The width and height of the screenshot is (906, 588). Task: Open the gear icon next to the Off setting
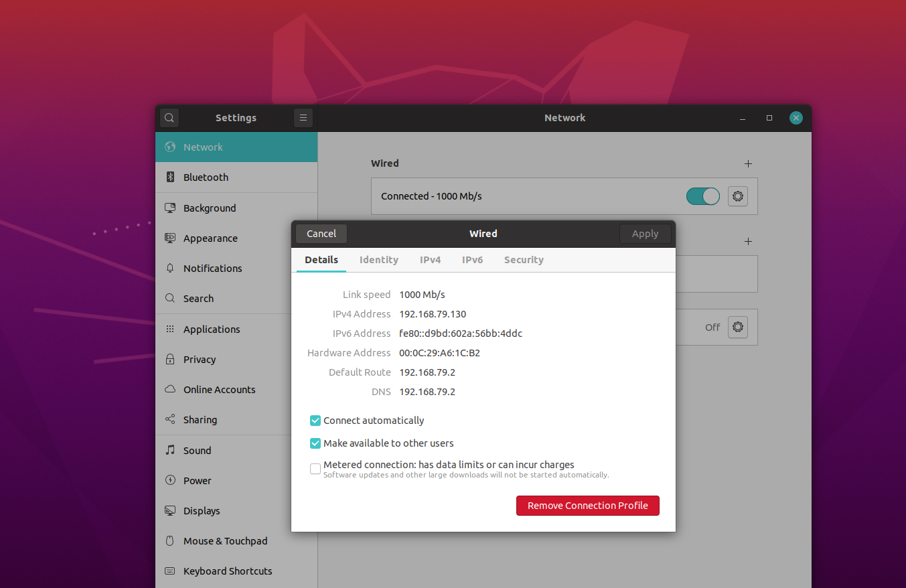pyautogui.click(x=737, y=327)
